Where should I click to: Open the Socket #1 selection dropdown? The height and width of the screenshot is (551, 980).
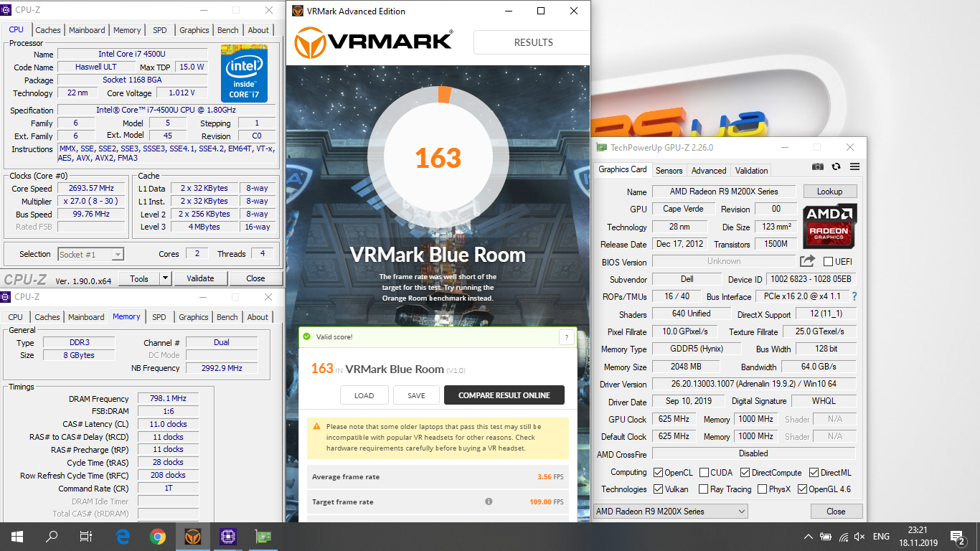(x=90, y=254)
